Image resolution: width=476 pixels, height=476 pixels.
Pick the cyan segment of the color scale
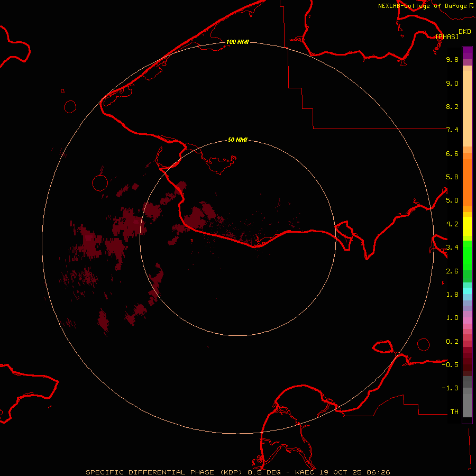click(x=467, y=291)
